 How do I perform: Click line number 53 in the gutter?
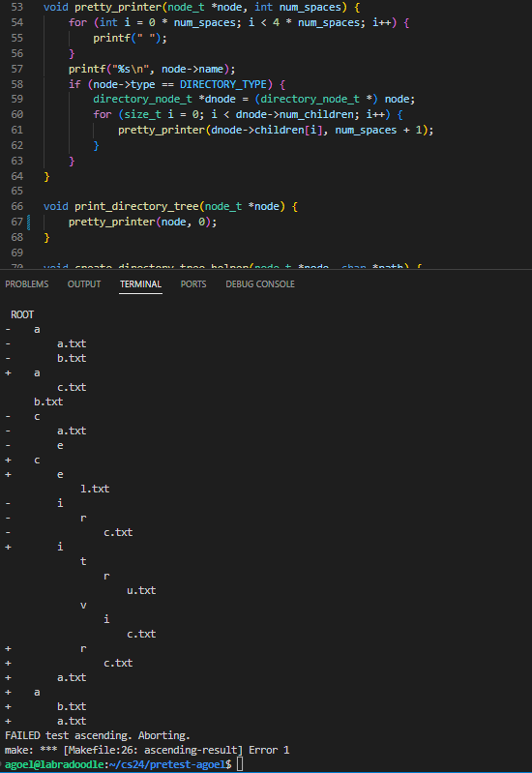[17, 7]
